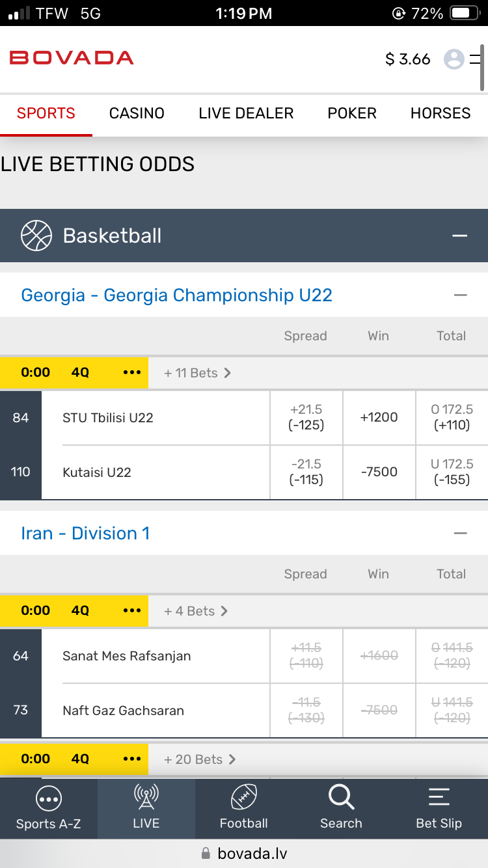Open the Bet Slip icon
Viewport: 488px width, 868px height.
[x=439, y=798]
